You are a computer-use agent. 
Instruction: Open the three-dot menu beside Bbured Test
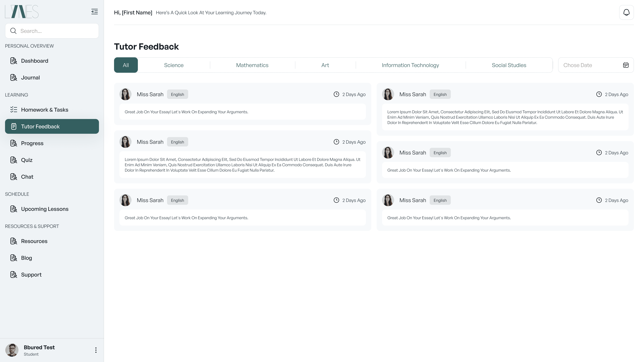click(96, 350)
